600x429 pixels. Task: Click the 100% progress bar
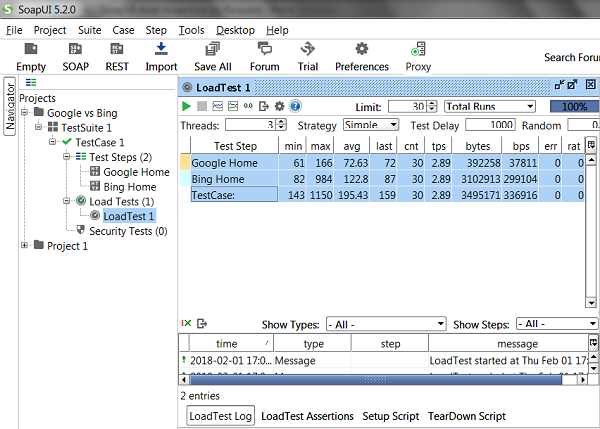(574, 106)
